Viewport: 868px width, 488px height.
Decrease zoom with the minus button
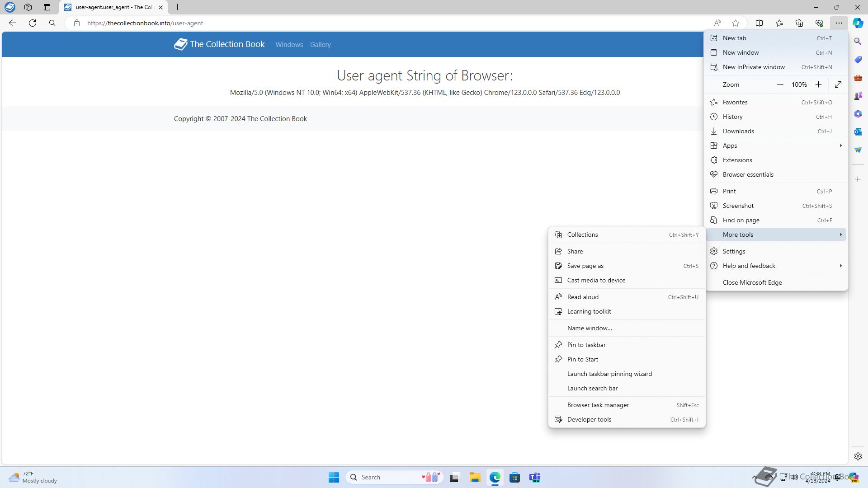pos(780,84)
